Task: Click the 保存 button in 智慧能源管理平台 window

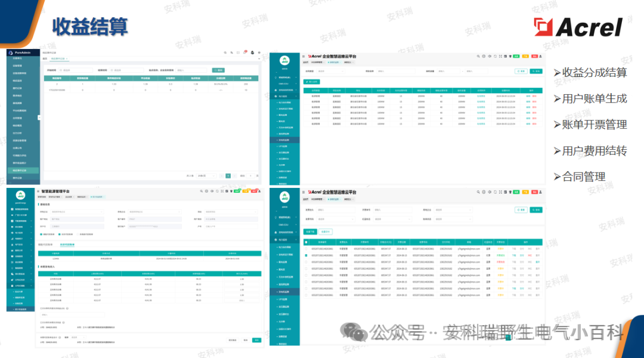Action: tap(256, 340)
